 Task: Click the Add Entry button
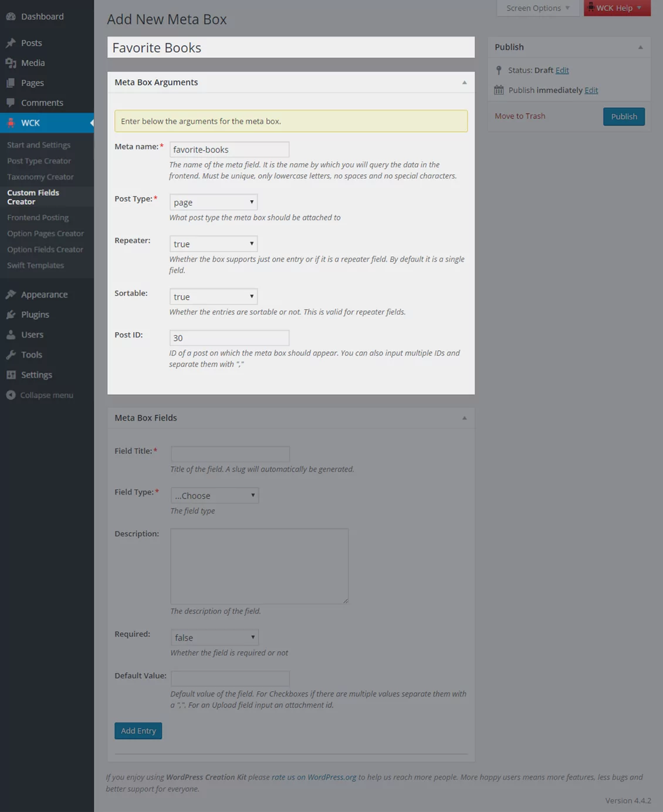tap(138, 730)
